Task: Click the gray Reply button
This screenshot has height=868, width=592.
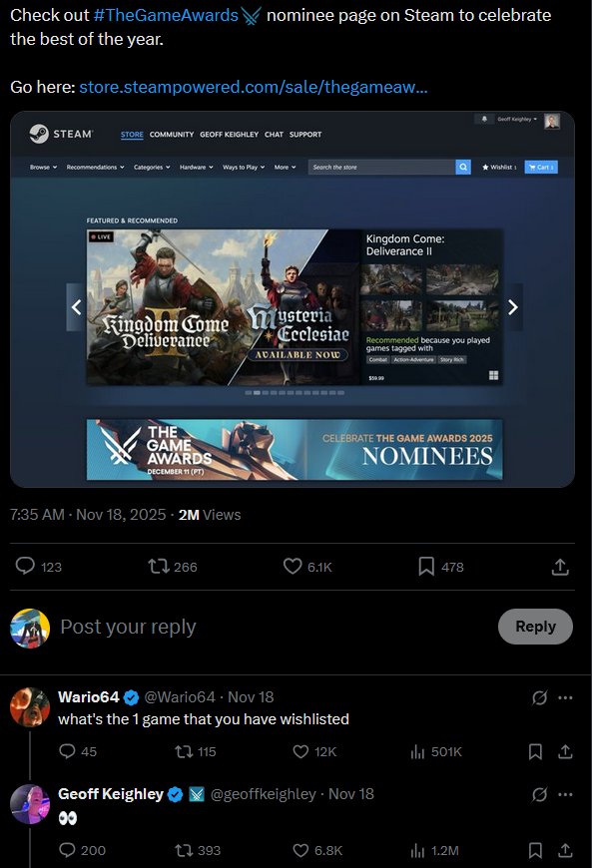Action: coord(535,627)
